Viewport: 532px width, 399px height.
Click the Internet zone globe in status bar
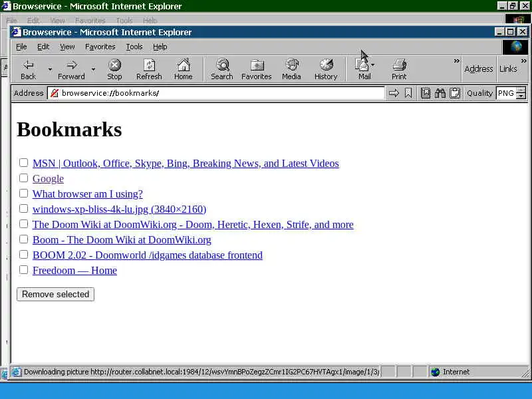pyautogui.click(x=436, y=372)
